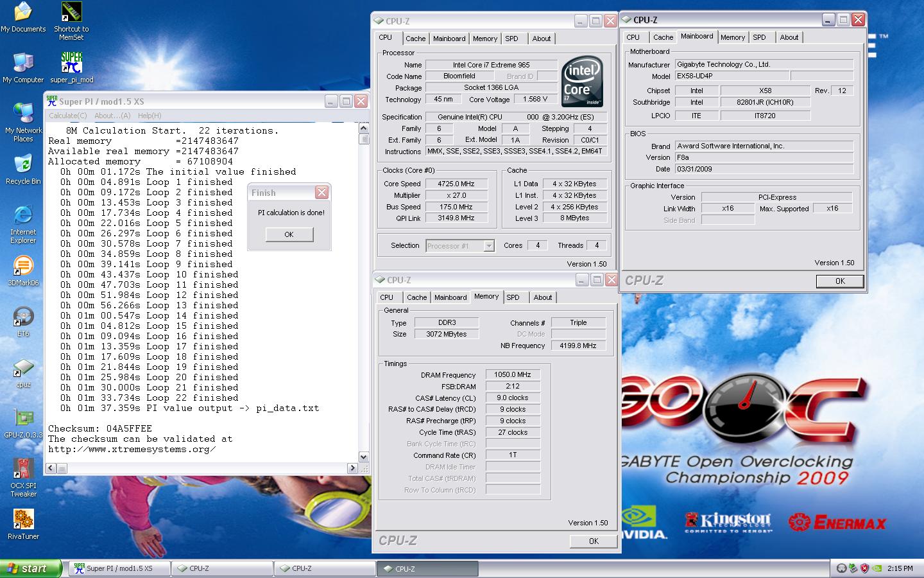Viewport: 924px width, 578px height.
Task: Switch to third CPU-Z taskbar button
Action: [x=427, y=568]
